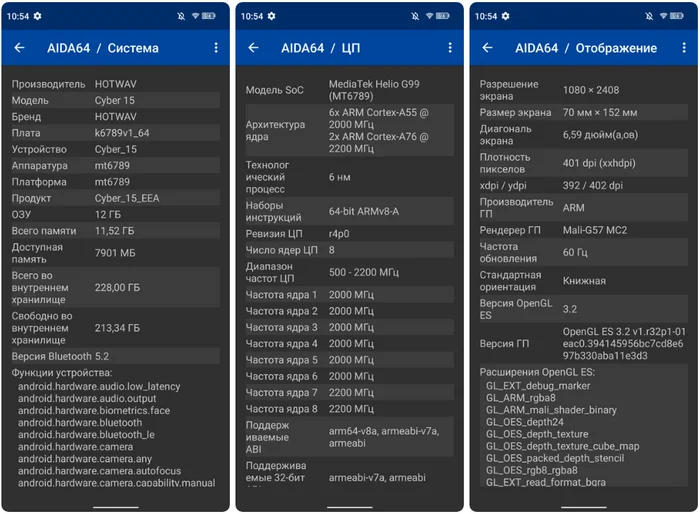Tap Производитель ГП ARM row
This screenshot has width=700, height=514.
(583, 208)
